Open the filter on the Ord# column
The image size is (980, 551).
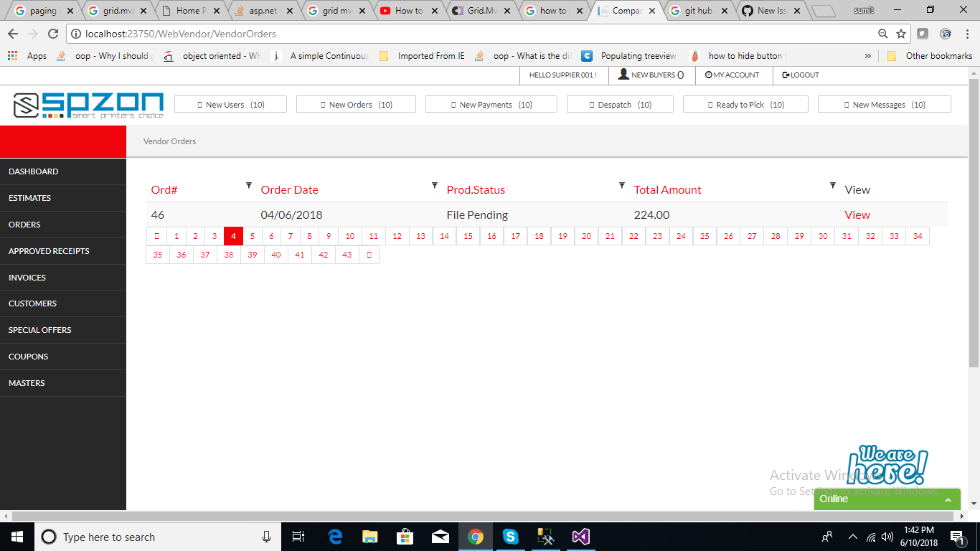click(249, 185)
